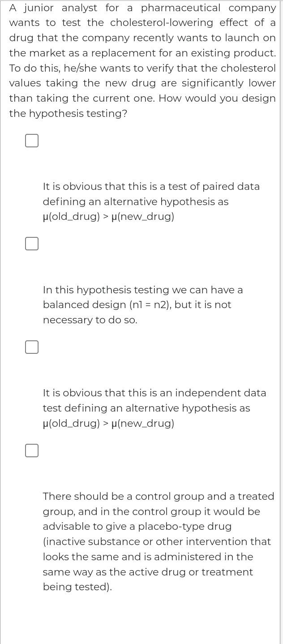Screen dimensions: 283x644
Task: Select the balanced design (n1 = n2) answer text
Action: point(143,305)
